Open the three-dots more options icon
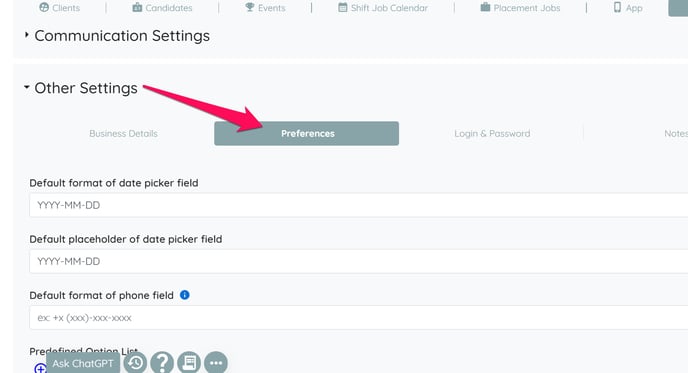 click(216, 363)
